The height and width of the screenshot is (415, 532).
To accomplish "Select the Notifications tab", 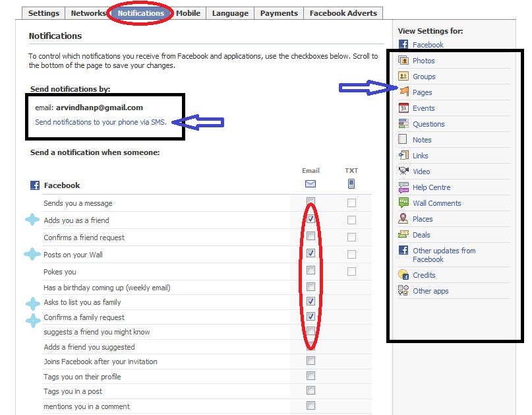I will point(141,13).
